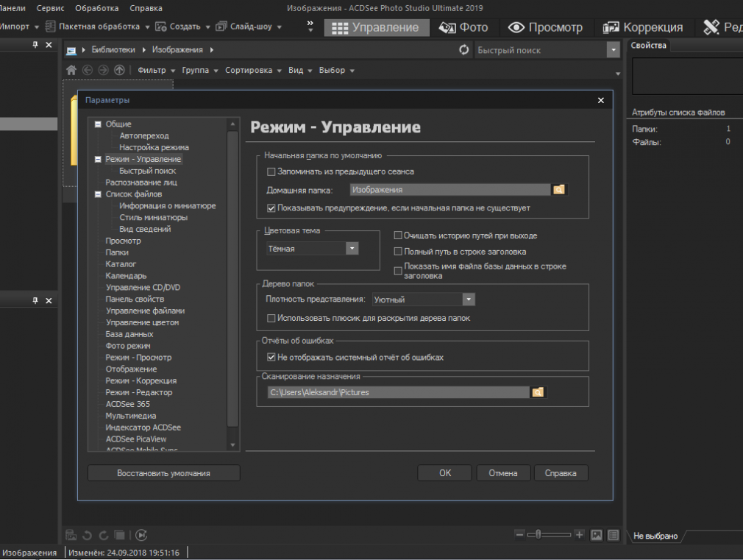Collapse the Режим - Управление tree node
The image size is (743, 560).
pos(98,160)
